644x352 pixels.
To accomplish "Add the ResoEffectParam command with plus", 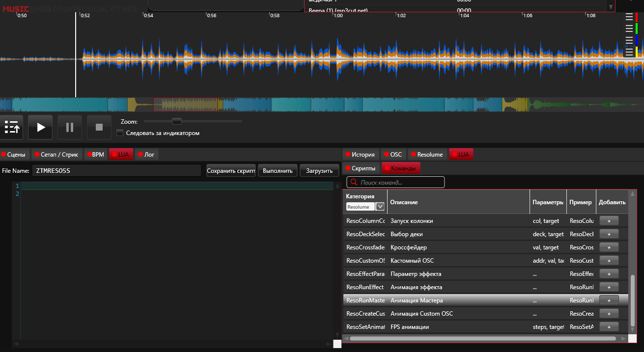I will (609, 274).
